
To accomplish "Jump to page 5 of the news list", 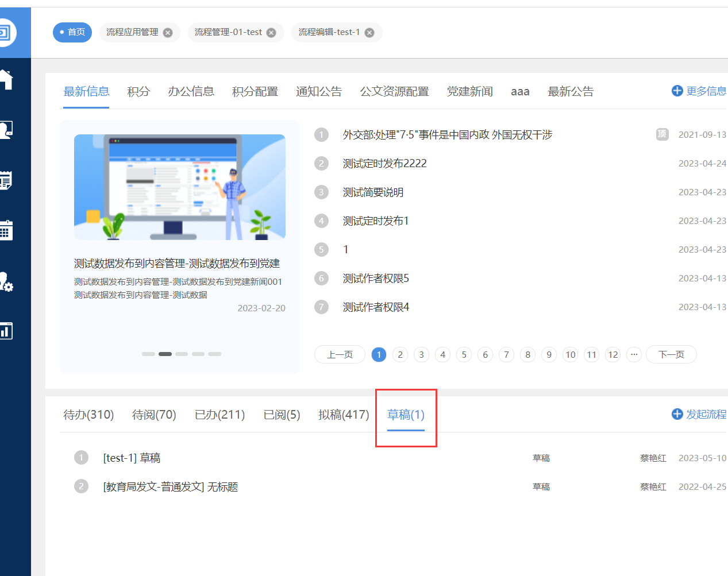I will coord(464,354).
